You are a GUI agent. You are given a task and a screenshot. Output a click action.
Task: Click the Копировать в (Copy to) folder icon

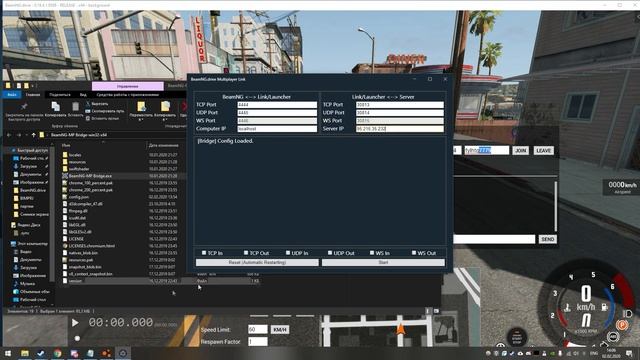(165, 107)
